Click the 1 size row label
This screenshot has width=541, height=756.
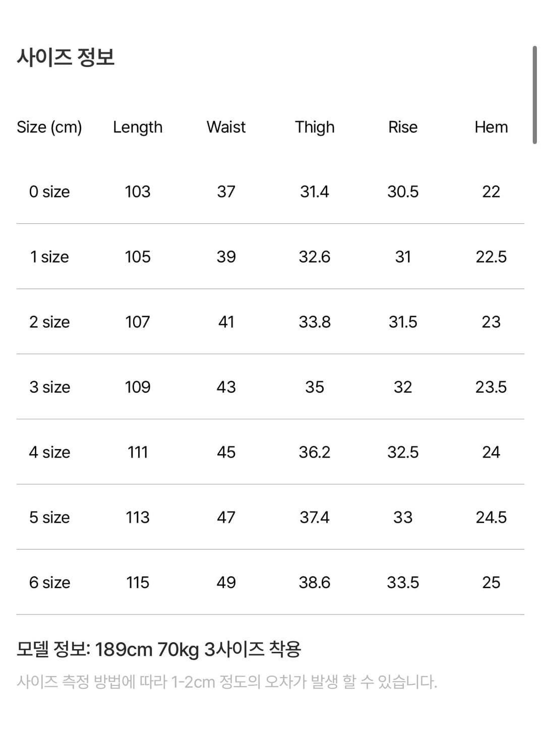[49, 257]
